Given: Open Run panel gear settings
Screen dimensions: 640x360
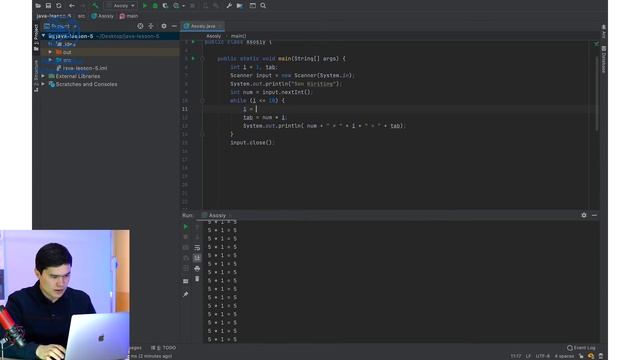Looking at the screenshot, I should click(584, 215).
